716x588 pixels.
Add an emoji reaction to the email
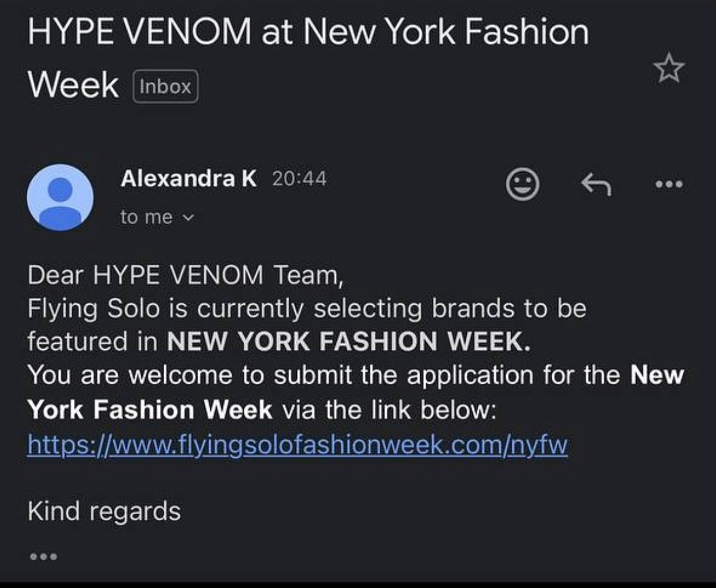522,184
